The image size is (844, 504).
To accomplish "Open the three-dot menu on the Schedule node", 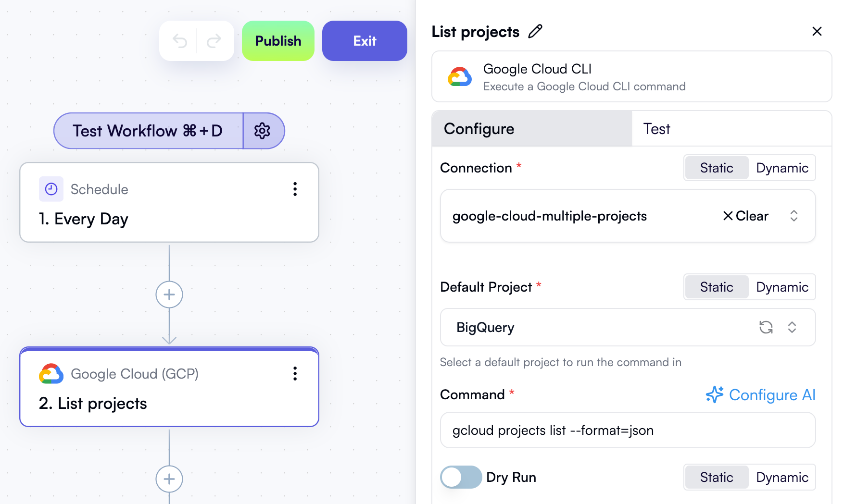I will (295, 189).
